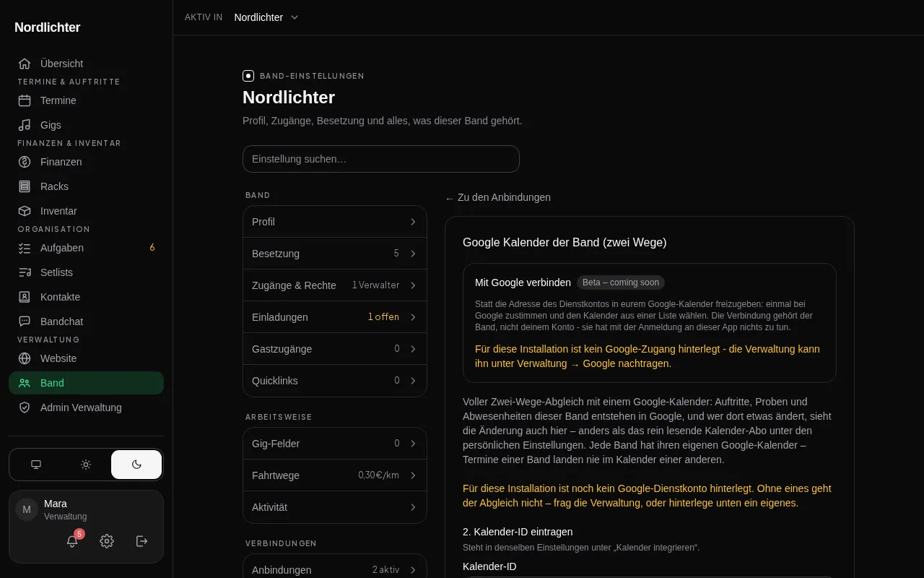Select dark theme moon toggle
The height and width of the screenshot is (578, 924).
(x=136, y=465)
